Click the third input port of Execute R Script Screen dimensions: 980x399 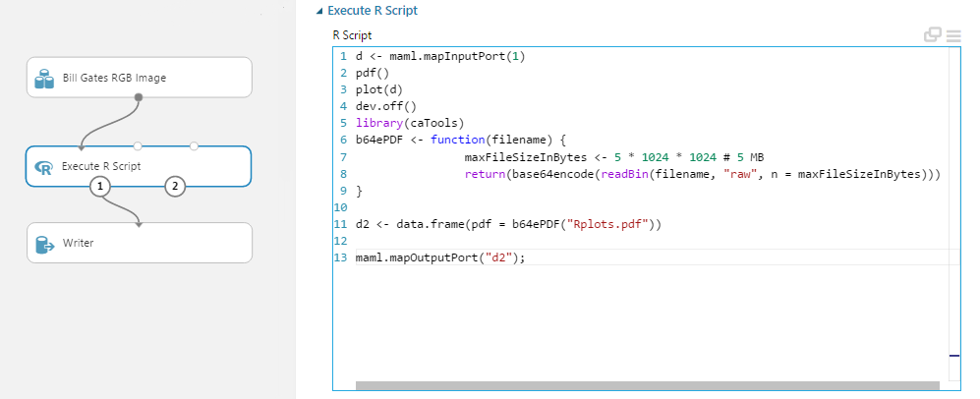coord(194,146)
